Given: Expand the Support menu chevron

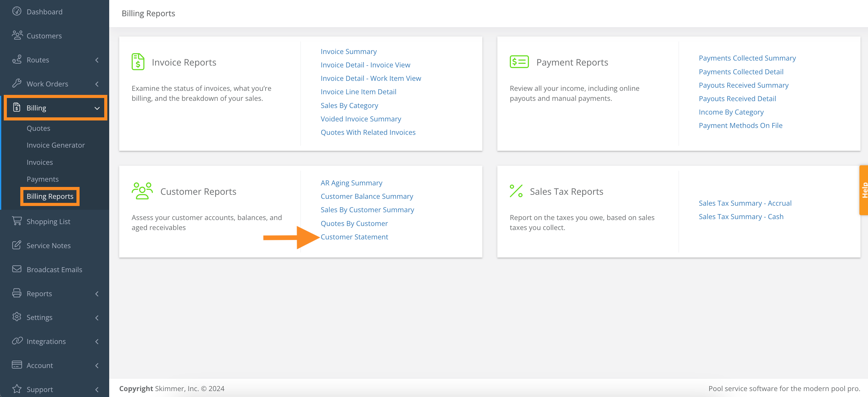Looking at the screenshot, I should (x=97, y=390).
